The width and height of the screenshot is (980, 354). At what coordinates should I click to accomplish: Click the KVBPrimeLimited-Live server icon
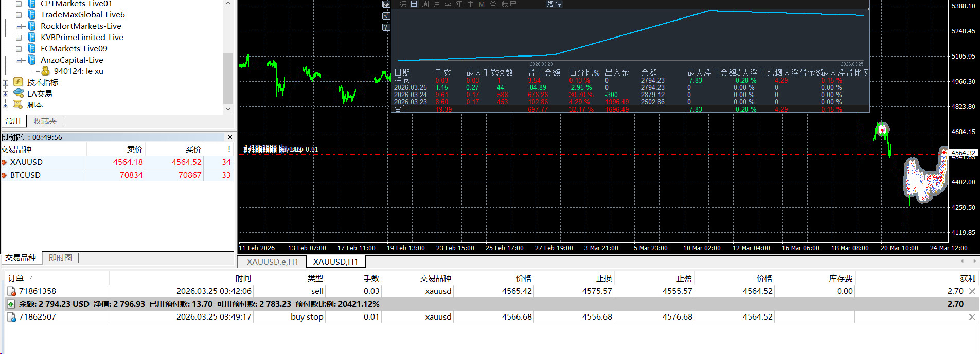[x=32, y=37]
